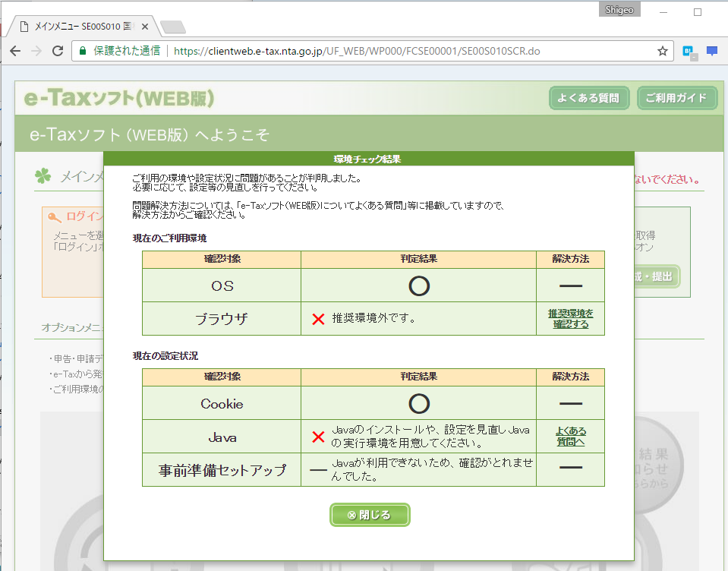Click the ブラウザ cell in table
The image size is (728, 571).
(x=222, y=319)
